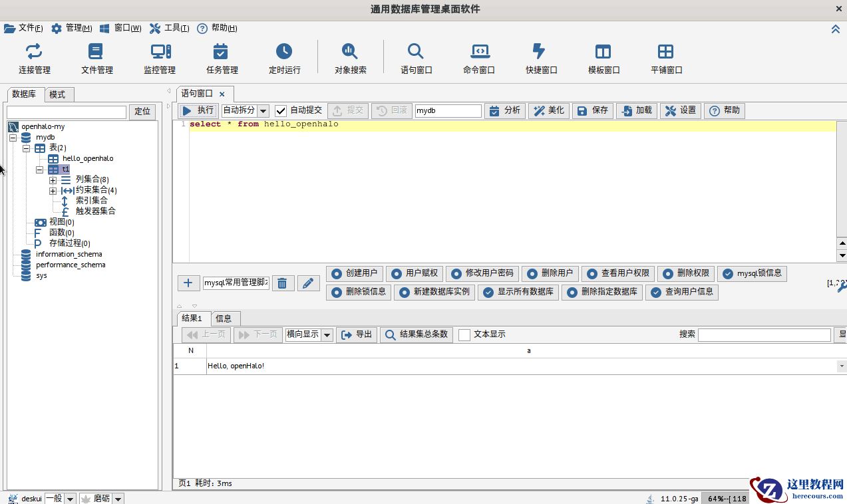Image resolution: width=847 pixels, height=504 pixels.
Task: Click the plus icon to add script
Action: (x=188, y=283)
